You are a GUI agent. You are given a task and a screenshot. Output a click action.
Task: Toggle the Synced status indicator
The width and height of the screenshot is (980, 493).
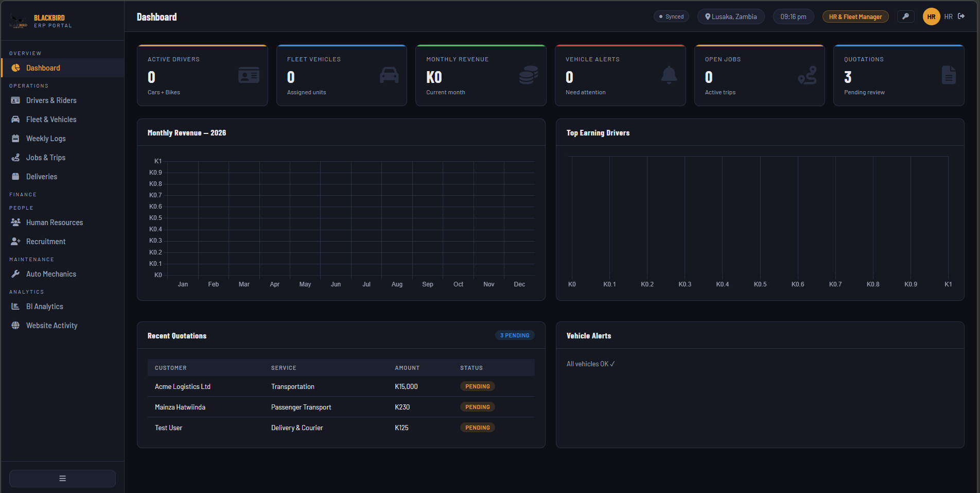pos(671,16)
